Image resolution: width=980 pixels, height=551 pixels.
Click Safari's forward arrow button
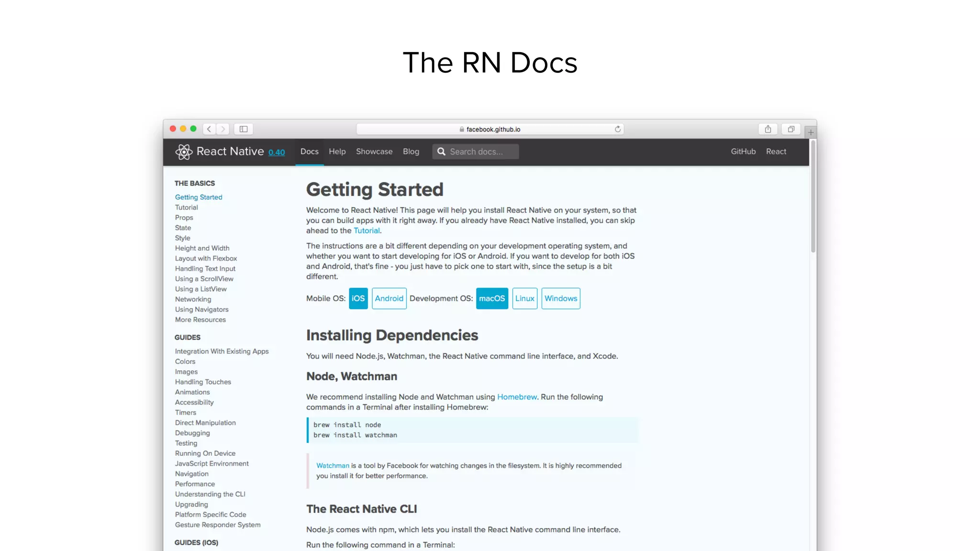point(223,129)
